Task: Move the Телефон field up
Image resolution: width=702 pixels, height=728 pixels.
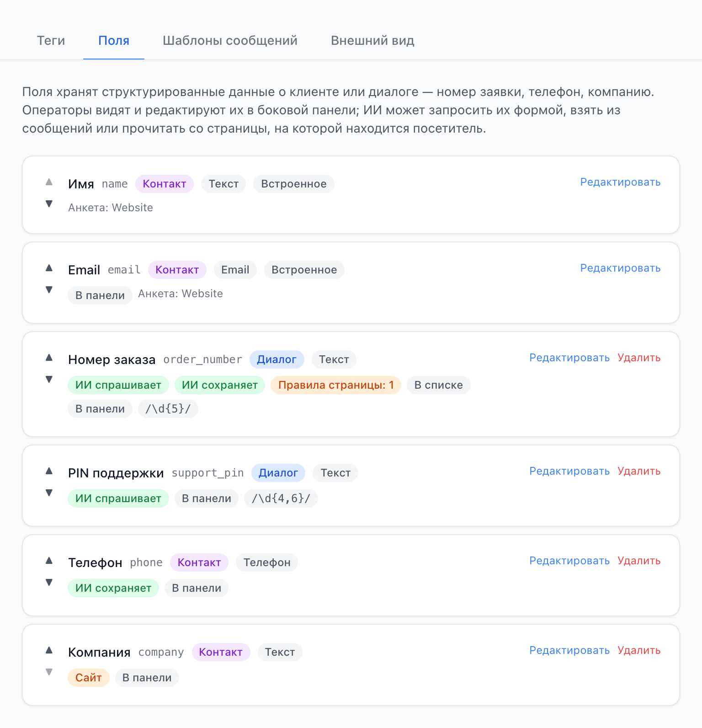Action: click(x=49, y=561)
